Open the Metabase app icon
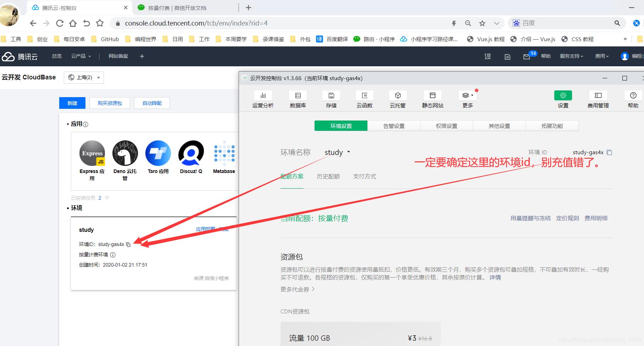The width and height of the screenshot is (644, 346). [x=224, y=153]
